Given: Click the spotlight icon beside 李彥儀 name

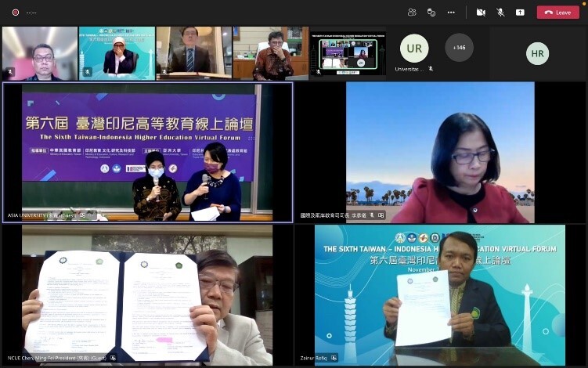Looking at the screenshot, I should click(381, 215).
